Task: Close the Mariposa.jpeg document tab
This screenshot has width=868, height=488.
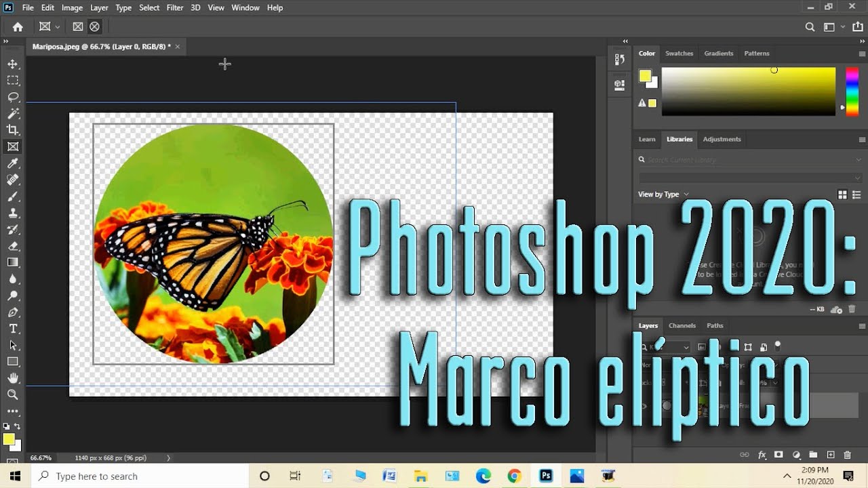Action: pyautogui.click(x=178, y=47)
